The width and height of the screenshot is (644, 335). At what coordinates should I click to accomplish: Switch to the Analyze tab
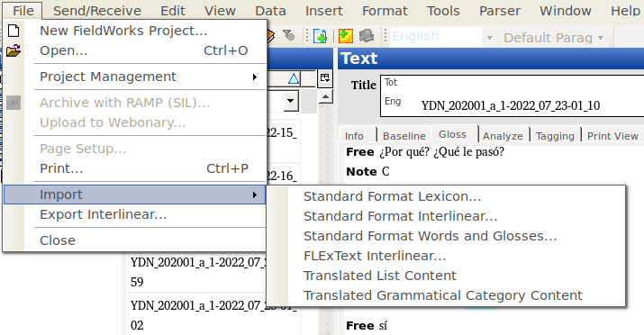pyautogui.click(x=503, y=136)
